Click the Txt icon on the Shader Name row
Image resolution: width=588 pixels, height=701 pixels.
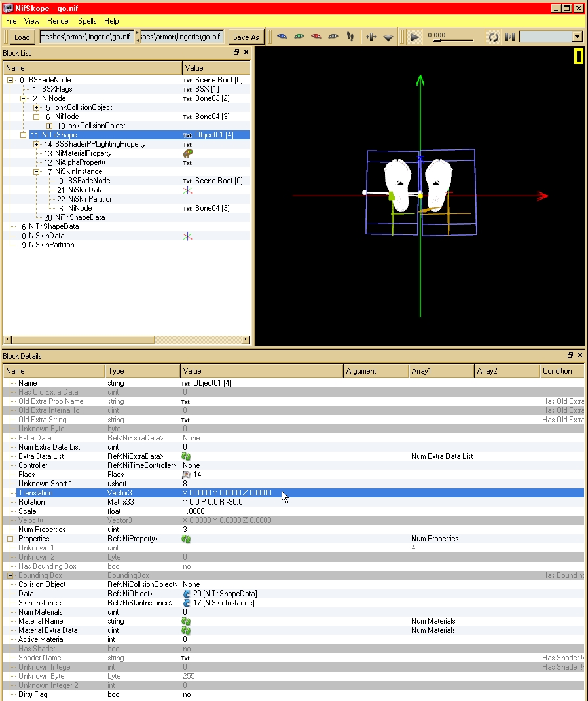click(x=185, y=658)
